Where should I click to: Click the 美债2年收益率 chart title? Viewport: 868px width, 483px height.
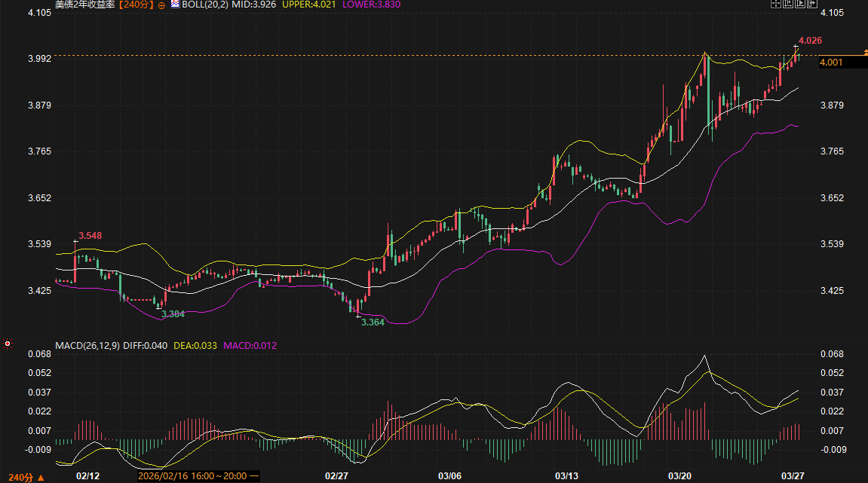pos(85,5)
